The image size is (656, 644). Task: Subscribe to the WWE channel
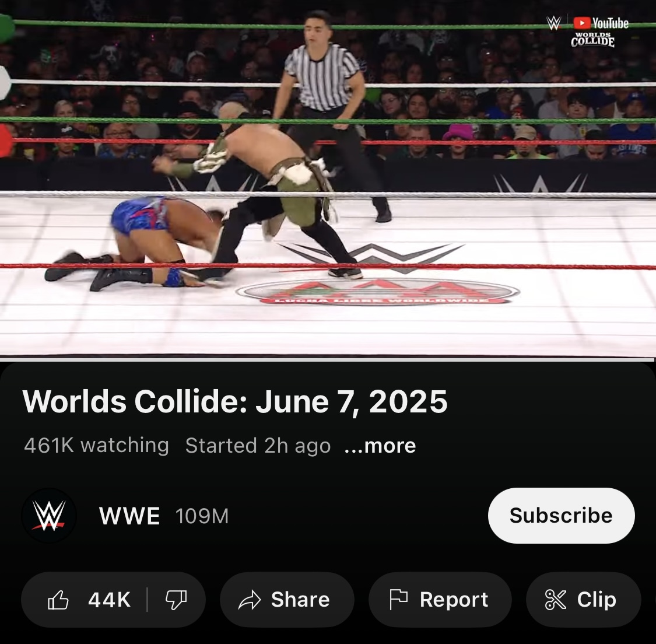click(x=561, y=516)
